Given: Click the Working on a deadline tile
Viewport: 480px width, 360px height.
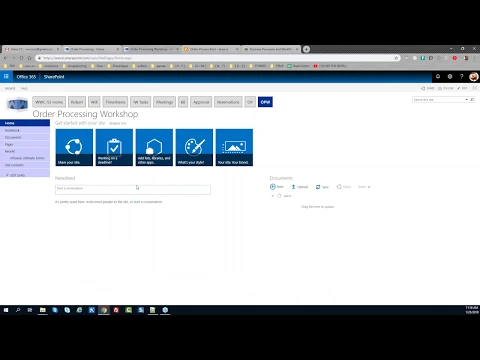Looking at the screenshot, I should click(x=114, y=147).
